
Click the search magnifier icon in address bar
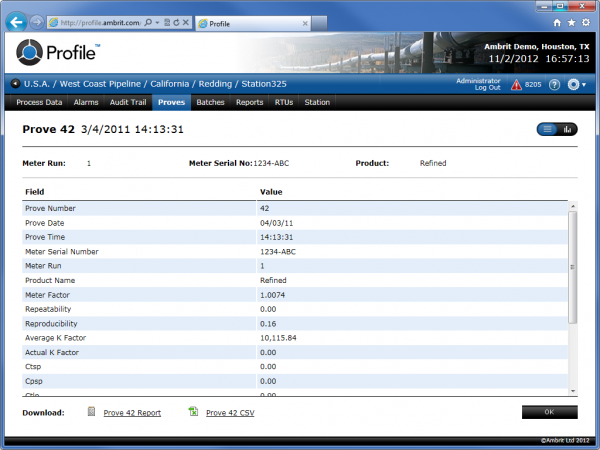pos(148,23)
